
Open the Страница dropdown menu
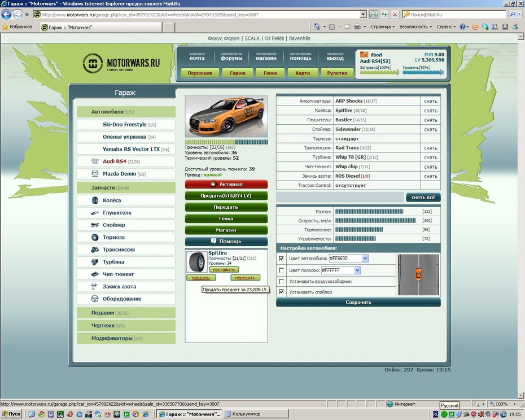pos(382,27)
